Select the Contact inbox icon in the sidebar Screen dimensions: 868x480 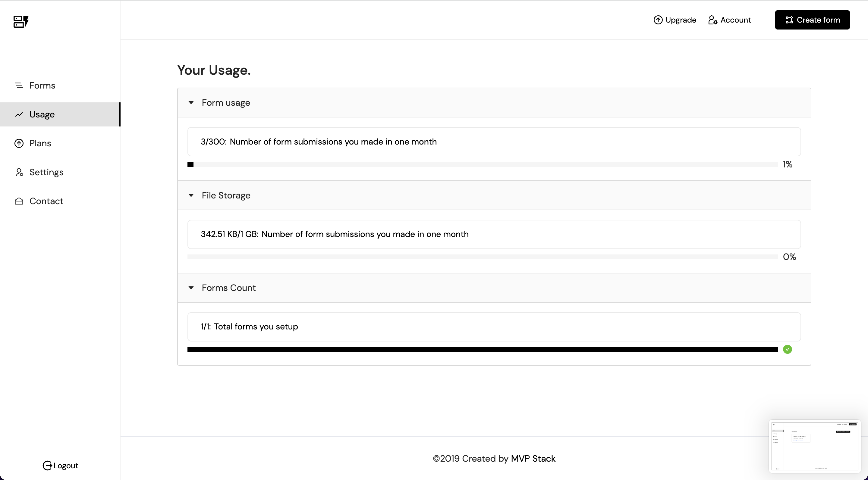click(x=19, y=201)
